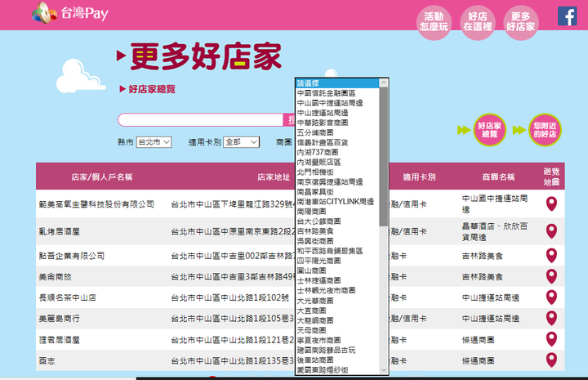This screenshot has height=380, width=588.
Task: Choose 南港車站CITYLINK周邊 from the list
Action: (x=337, y=202)
